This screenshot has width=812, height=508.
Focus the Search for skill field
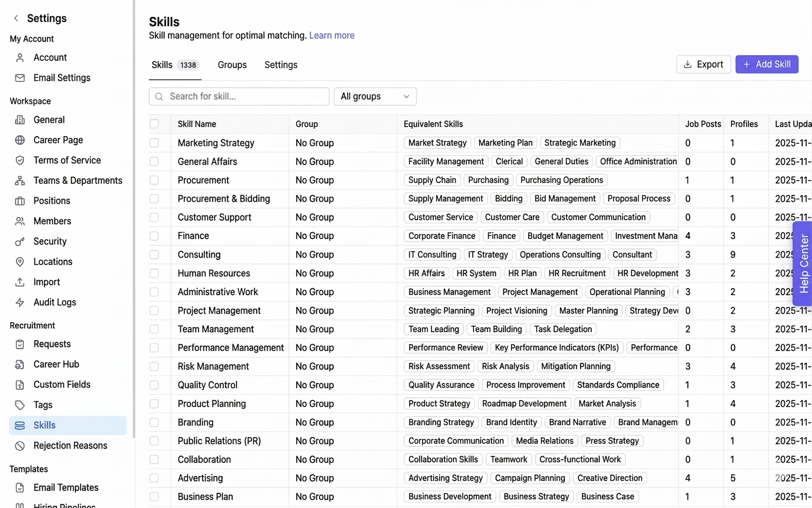point(244,96)
